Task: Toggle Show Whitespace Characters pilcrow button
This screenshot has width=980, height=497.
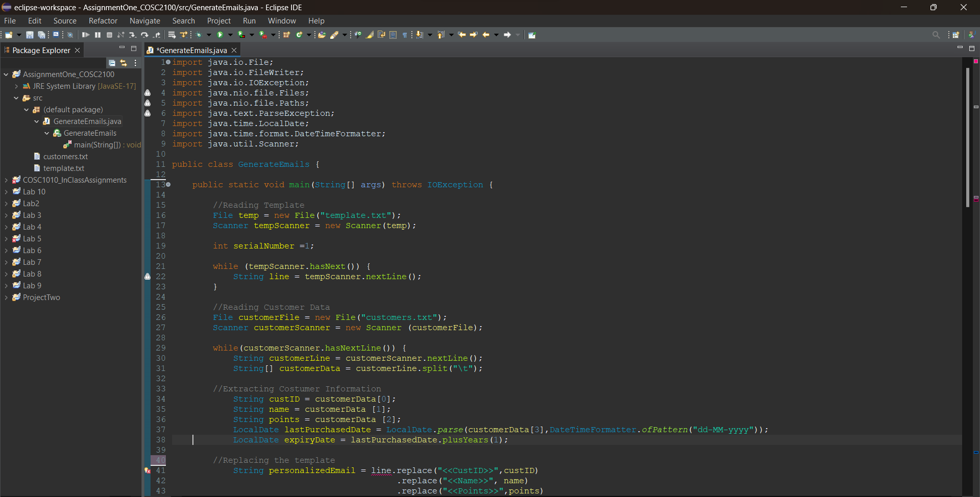Action: point(405,35)
